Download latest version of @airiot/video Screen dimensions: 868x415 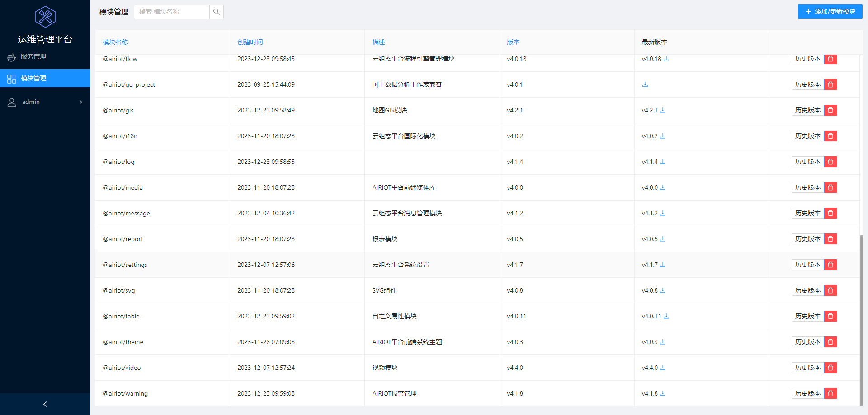[x=663, y=368]
